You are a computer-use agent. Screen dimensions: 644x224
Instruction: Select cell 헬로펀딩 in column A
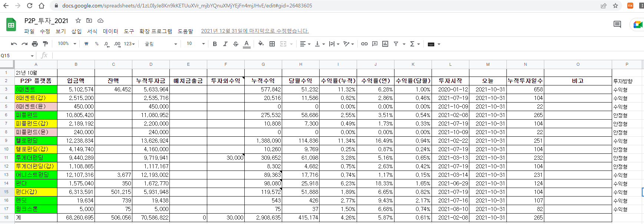[36, 140]
